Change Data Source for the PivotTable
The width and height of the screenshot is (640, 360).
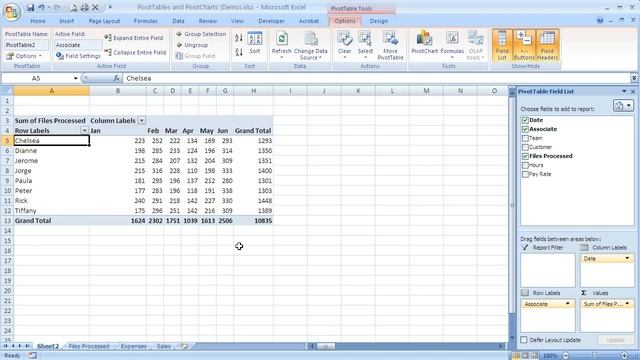pyautogui.click(x=311, y=46)
